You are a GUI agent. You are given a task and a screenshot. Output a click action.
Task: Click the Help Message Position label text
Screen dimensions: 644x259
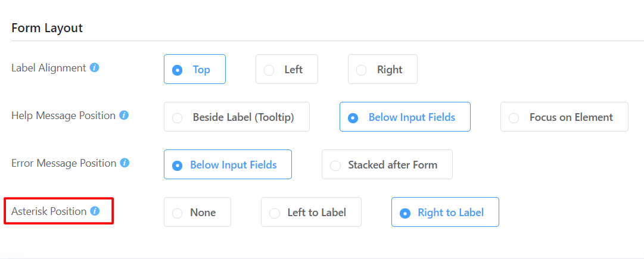pos(64,116)
